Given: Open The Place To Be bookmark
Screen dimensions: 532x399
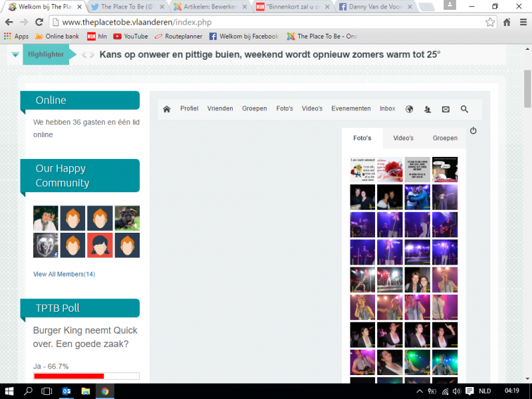Looking at the screenshot, I should click(x=322, y=37).
